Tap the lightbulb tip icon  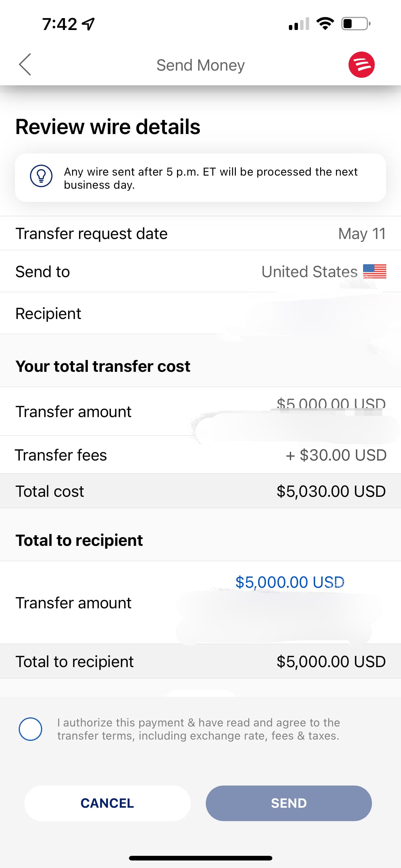[41, 176]
